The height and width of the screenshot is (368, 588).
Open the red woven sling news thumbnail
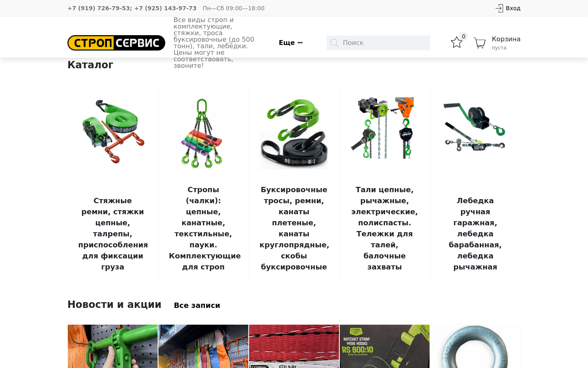coord(294,346)
